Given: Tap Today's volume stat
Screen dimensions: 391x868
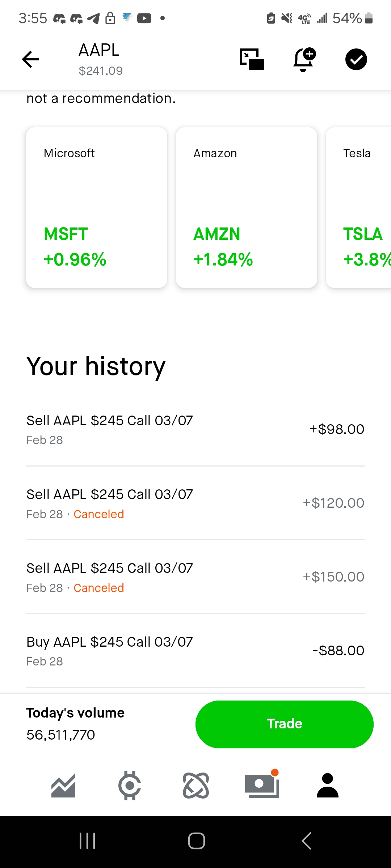Looking at the screenshot, I should coord(75,724).
